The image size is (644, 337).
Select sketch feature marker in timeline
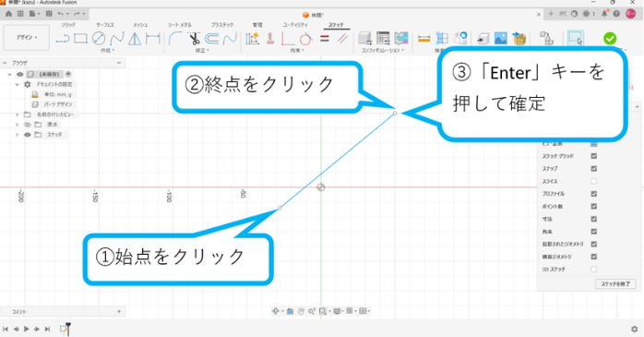64,329
